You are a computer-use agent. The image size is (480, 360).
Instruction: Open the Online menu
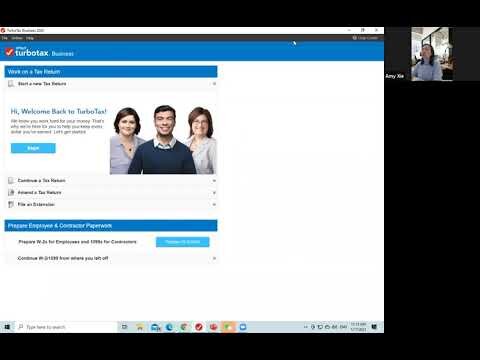[x=17, y=38]
